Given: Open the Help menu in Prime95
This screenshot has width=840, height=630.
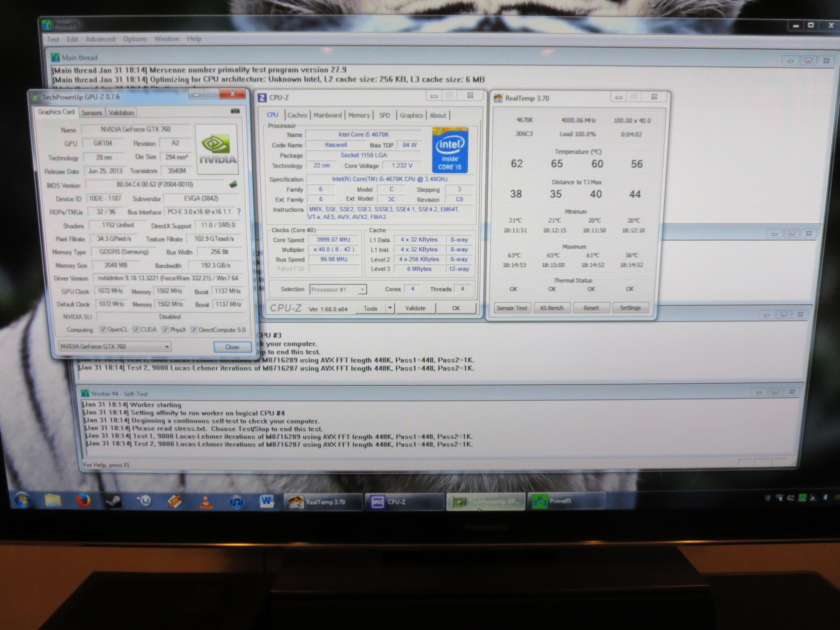Looking at the screenshot, I should point(194,39).
